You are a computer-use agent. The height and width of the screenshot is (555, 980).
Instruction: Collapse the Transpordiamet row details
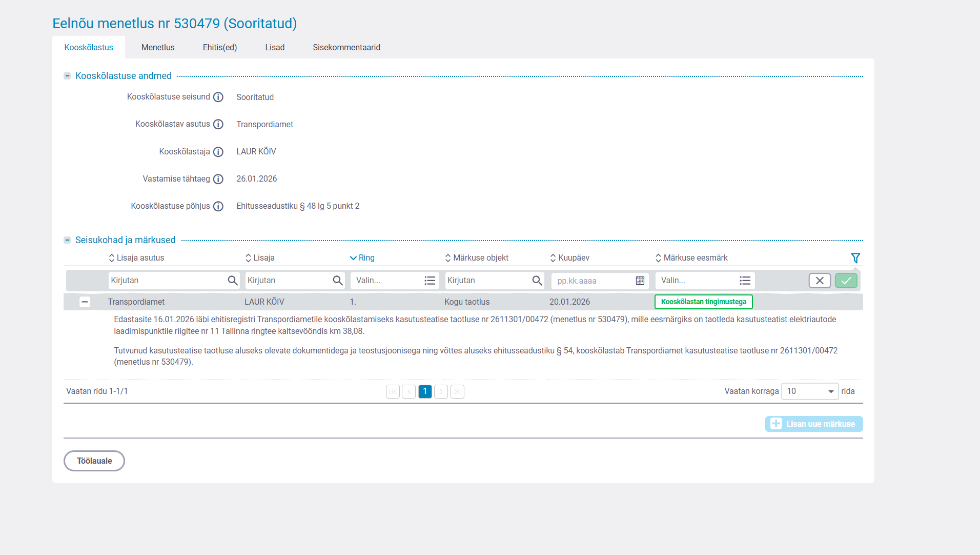pyautogui.click(x=85, y=302)
